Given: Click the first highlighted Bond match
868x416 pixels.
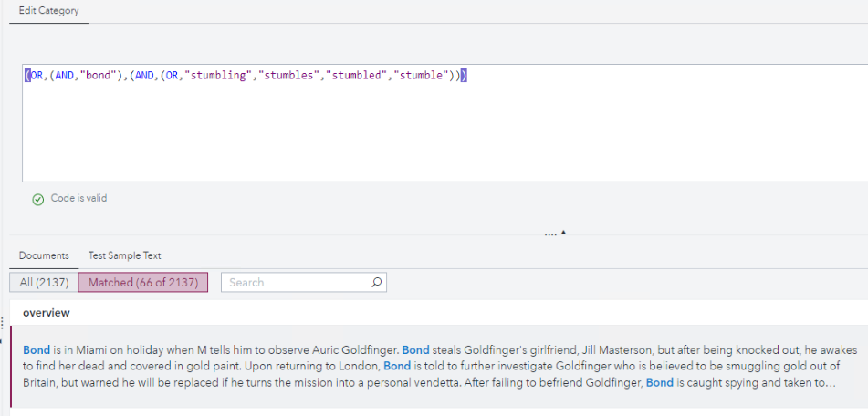Looking at the screenshot, I should point(37,349).
